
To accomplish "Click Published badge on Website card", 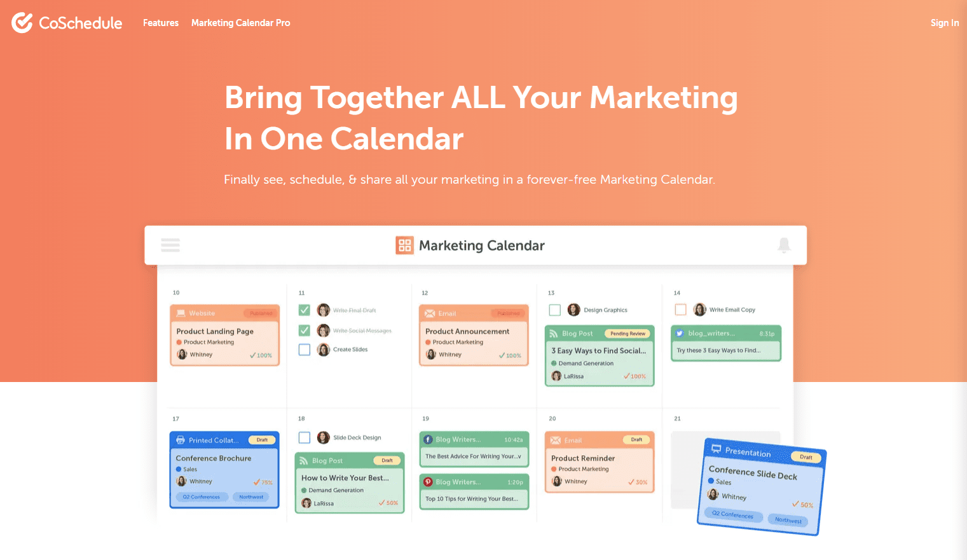I will point(261,313).
